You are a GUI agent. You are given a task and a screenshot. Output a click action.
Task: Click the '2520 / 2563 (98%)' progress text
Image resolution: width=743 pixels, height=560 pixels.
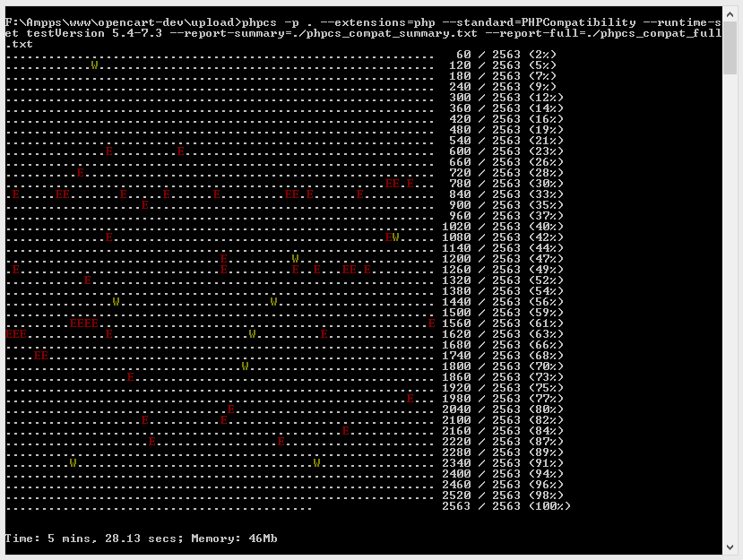(x=503, y=495)
